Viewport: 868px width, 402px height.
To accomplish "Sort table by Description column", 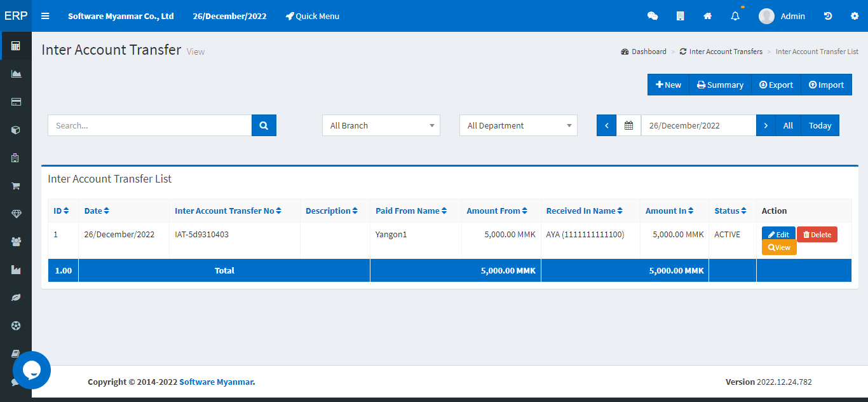I will pos(332,211).
